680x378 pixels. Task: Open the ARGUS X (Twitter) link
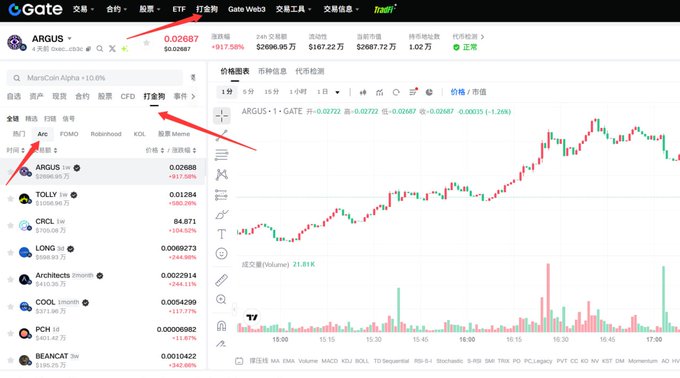tap(112, 49)
